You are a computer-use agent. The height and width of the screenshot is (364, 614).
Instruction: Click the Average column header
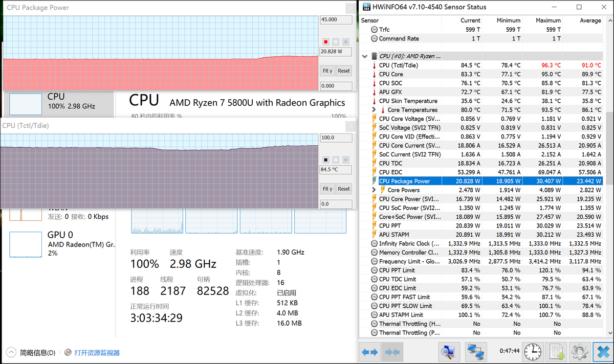(x=583, y=20)
